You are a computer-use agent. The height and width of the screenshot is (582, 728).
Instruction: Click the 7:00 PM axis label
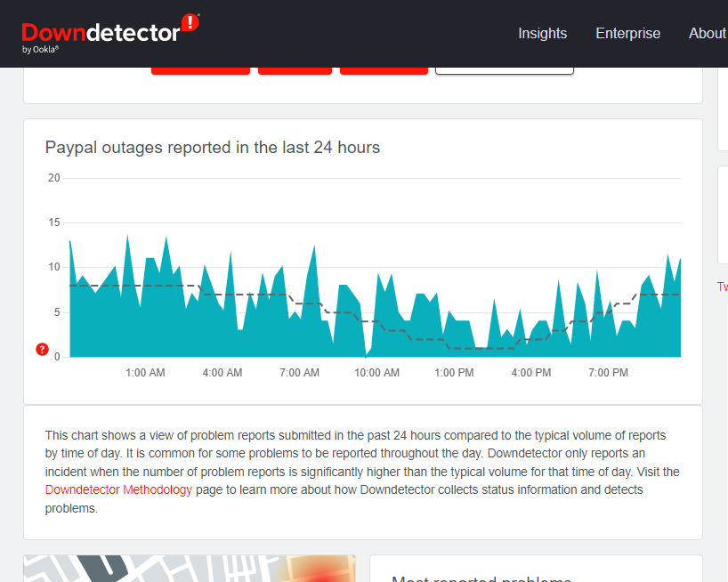click(x=608, y=373)
